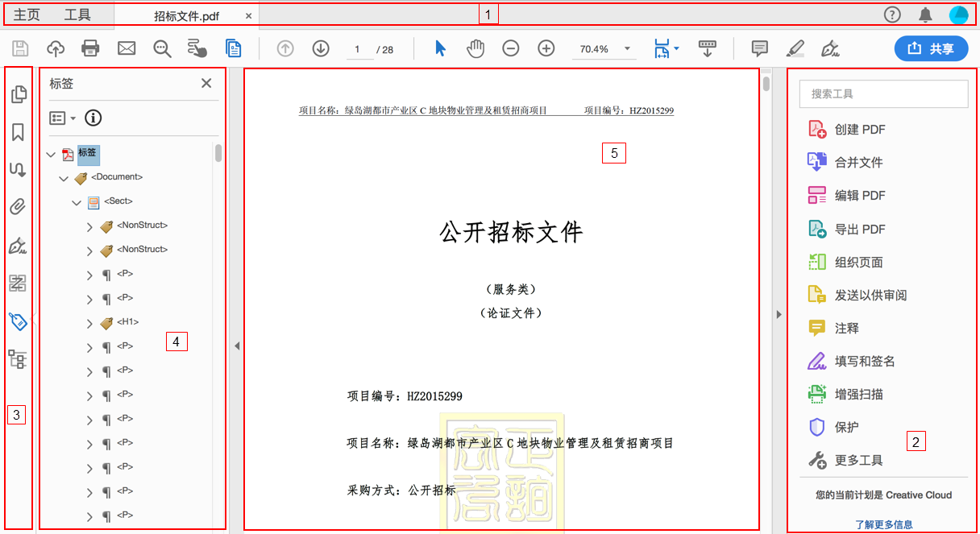
Task: Collapse the right tools pane arrow
Action: [779, 314]
